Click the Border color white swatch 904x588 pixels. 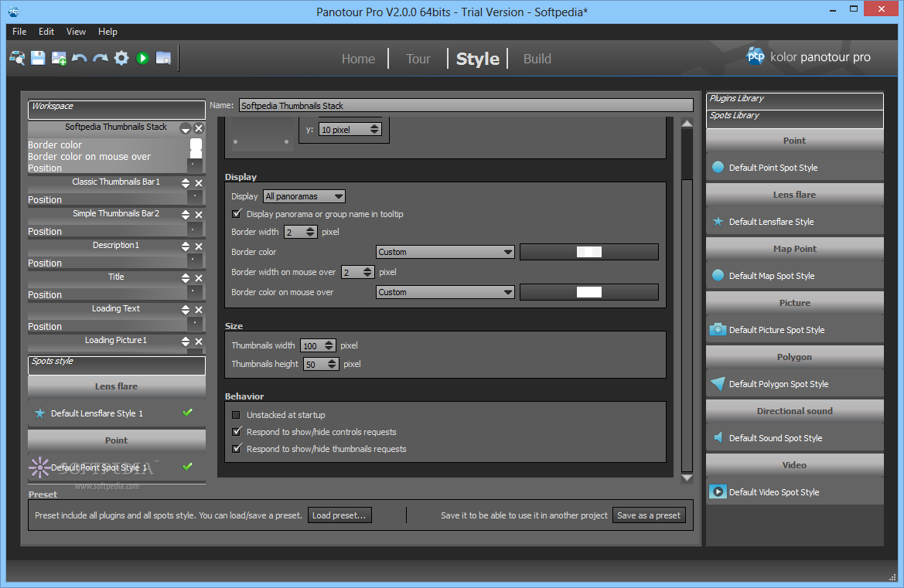coord(589,252)
